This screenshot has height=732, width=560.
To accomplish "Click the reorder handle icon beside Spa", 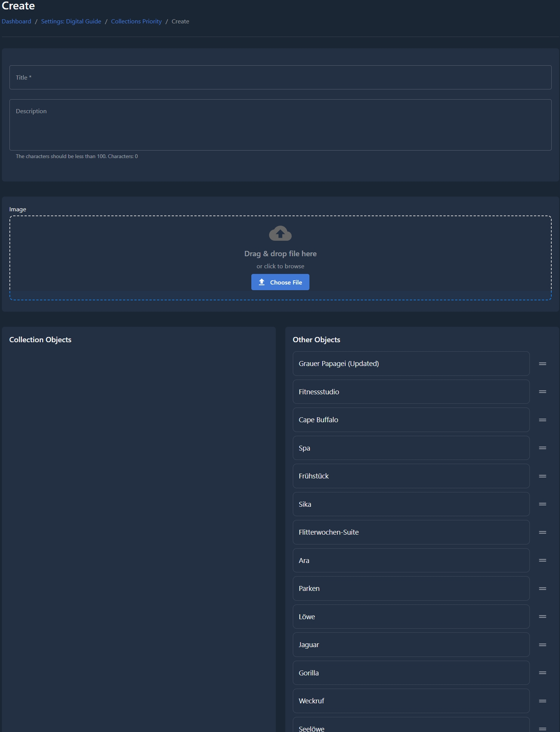I will [542, 448].
